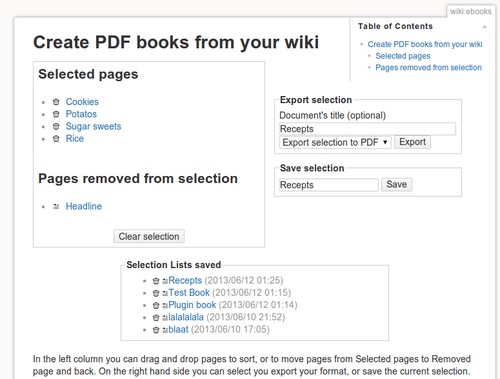500x379 pixels.
Task: Load saved list Test Book via load icon
Action: point(165,293)
